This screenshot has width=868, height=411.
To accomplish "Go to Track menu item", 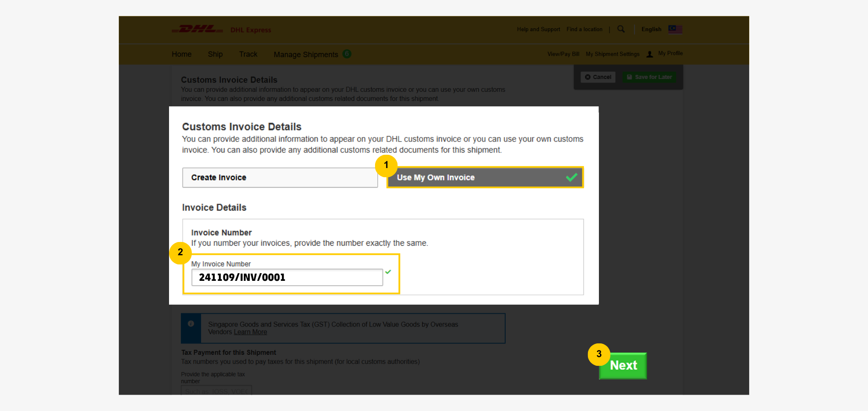I will pyautogui.click(x=248, y=54).
